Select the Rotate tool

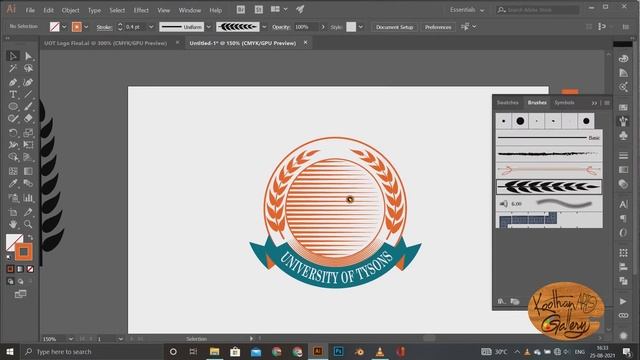click(x=13, y=133)
